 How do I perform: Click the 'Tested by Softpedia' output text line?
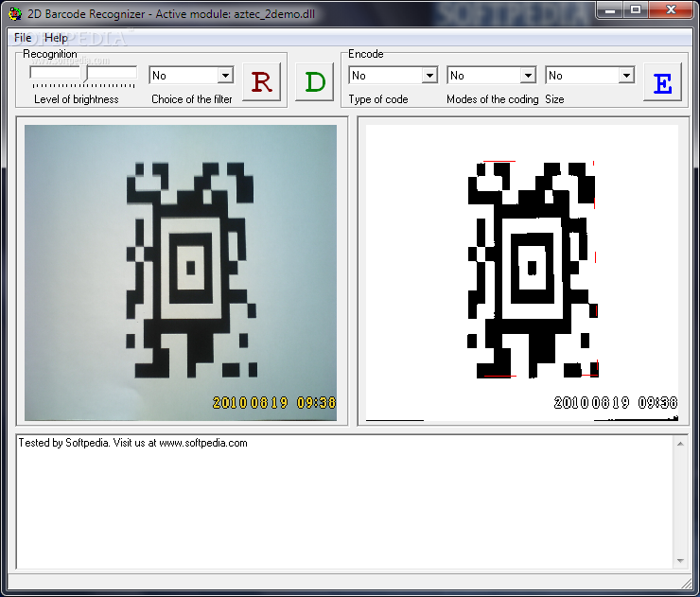132,443
